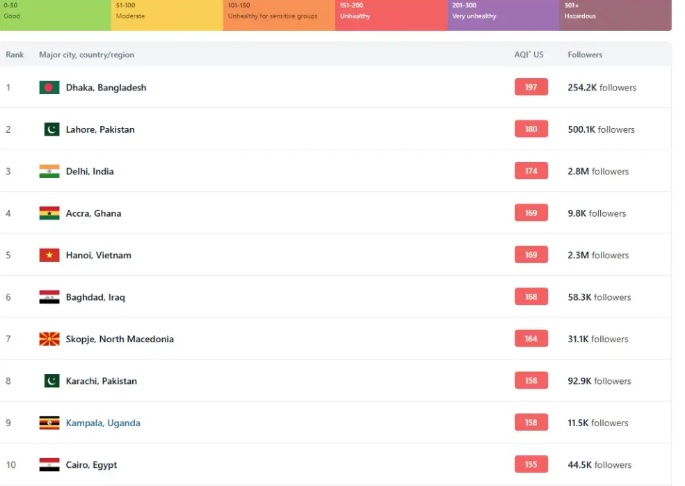685x486 pixels.
Task: Open the Dhaka, Bangladesh city page
Action: (x=106, y=88)
